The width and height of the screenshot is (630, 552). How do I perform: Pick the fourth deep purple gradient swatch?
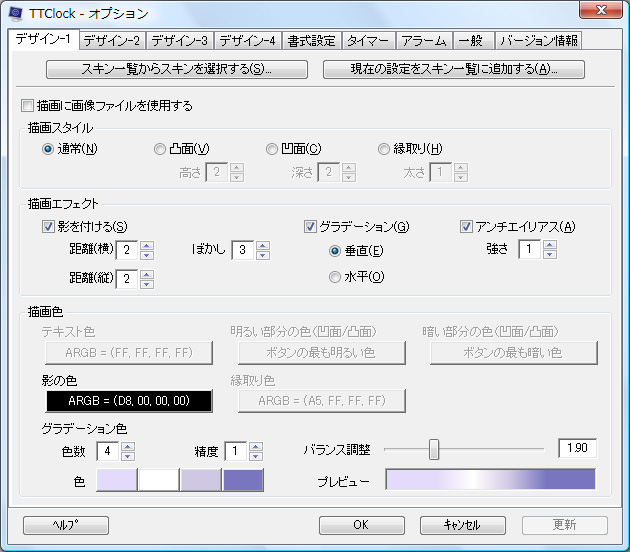(243, 480)
